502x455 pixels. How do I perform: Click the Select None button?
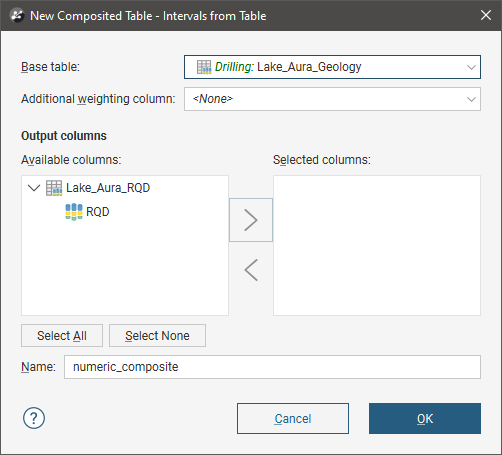tap(157, 336)
